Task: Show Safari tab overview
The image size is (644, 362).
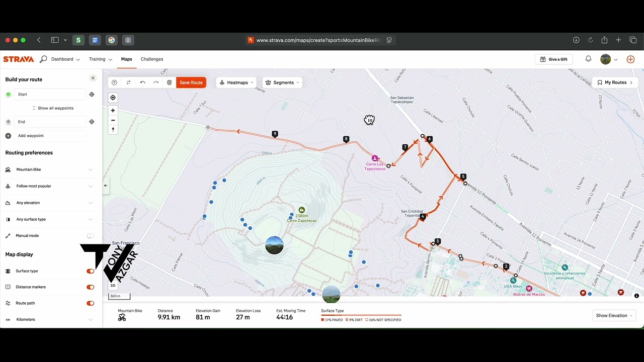Action: coord(633,40)
